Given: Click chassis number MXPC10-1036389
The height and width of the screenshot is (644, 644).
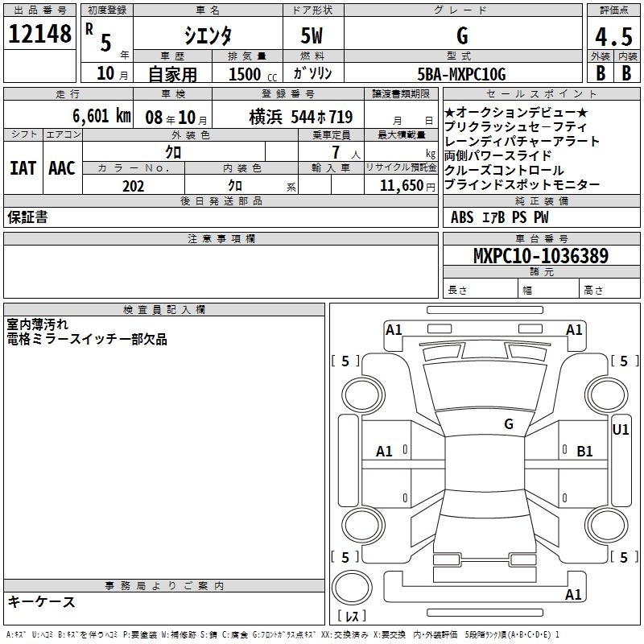Looking at the screenshot, I should [541, 255].
